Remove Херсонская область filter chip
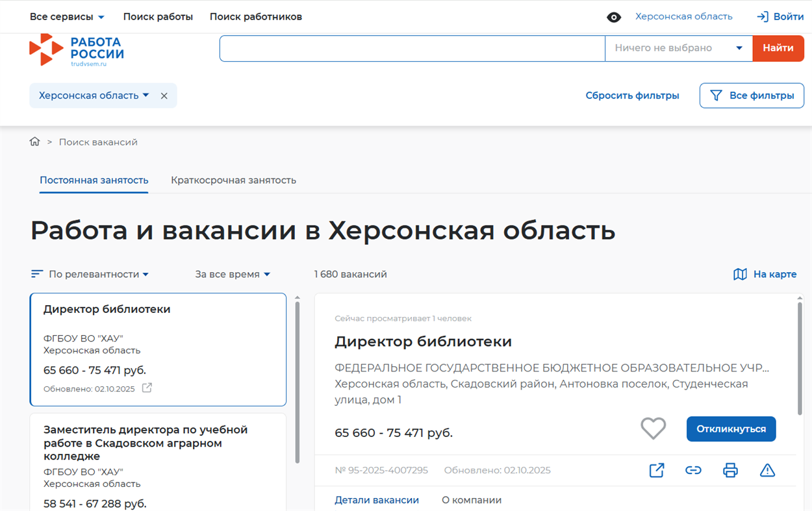This screenshot has height=511, width=812. pos(164,96)
